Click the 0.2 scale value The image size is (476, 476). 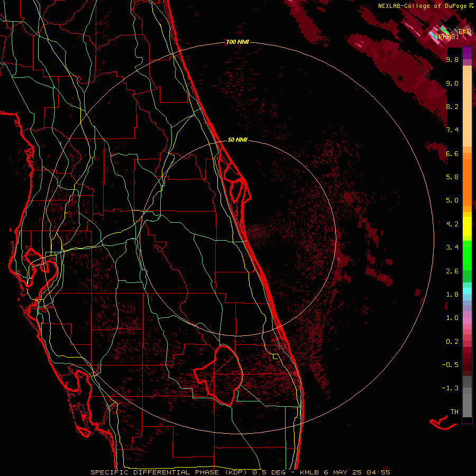[x=452, y=341]
